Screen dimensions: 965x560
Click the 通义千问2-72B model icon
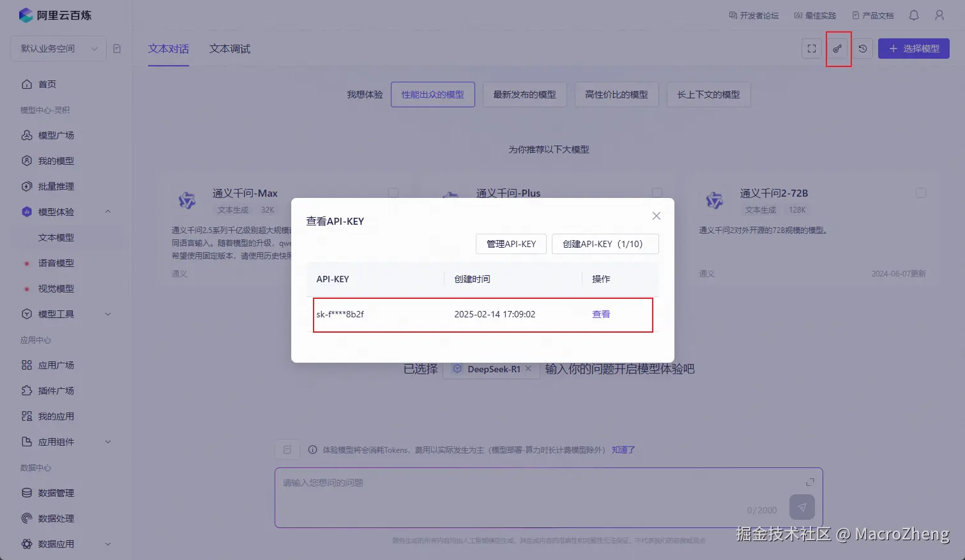(x=715, y=201)
